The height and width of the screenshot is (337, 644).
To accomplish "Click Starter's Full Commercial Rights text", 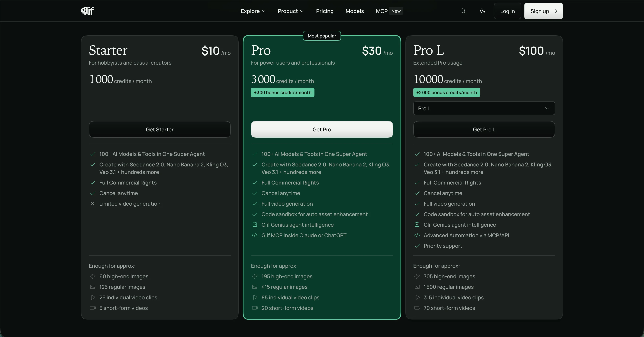I will click(x=128, y=182).
